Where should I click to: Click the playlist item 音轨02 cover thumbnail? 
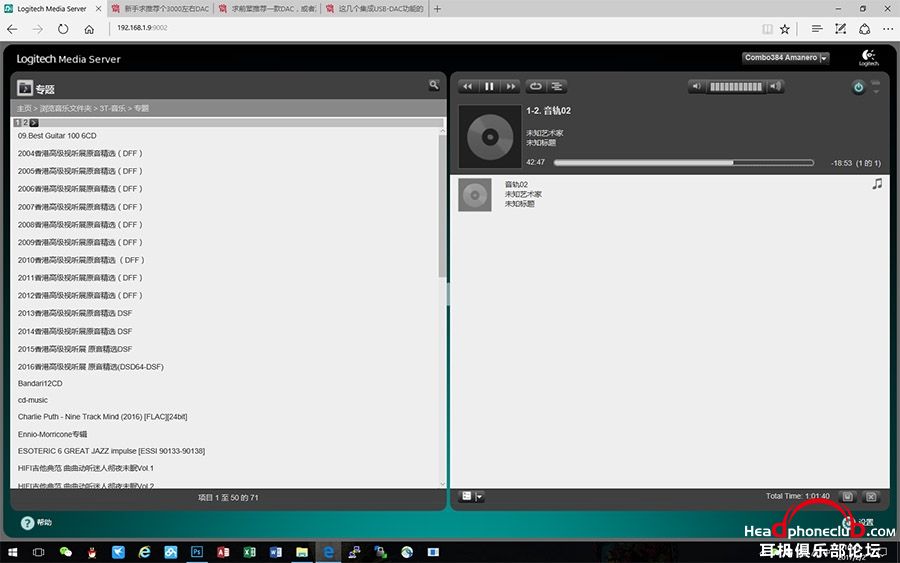[x=475, y=195]
